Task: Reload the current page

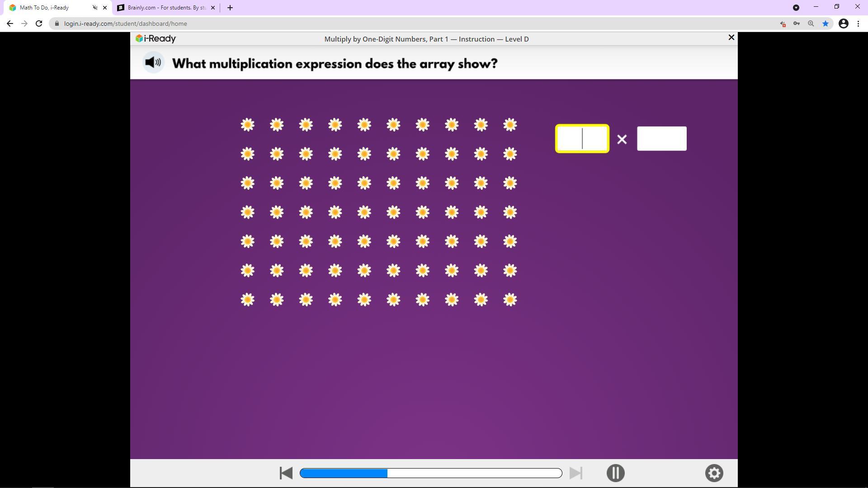Action: click(39, 23)
